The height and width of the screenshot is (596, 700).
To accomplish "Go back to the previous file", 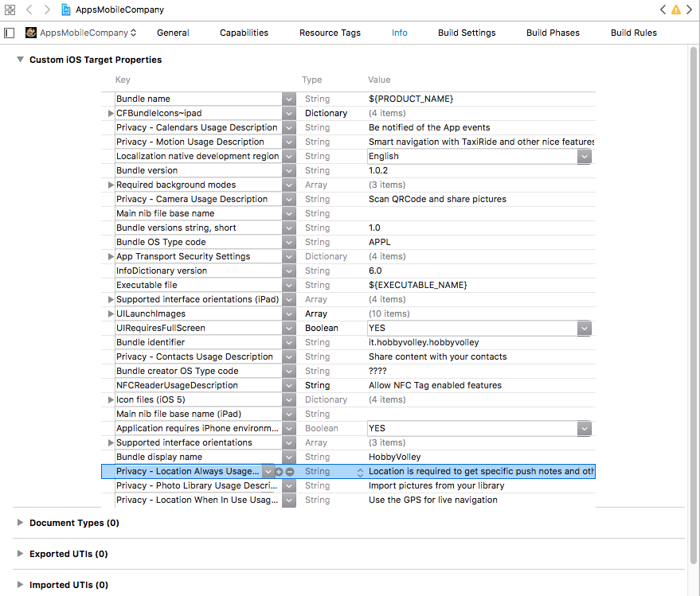I will click(29, 10).
